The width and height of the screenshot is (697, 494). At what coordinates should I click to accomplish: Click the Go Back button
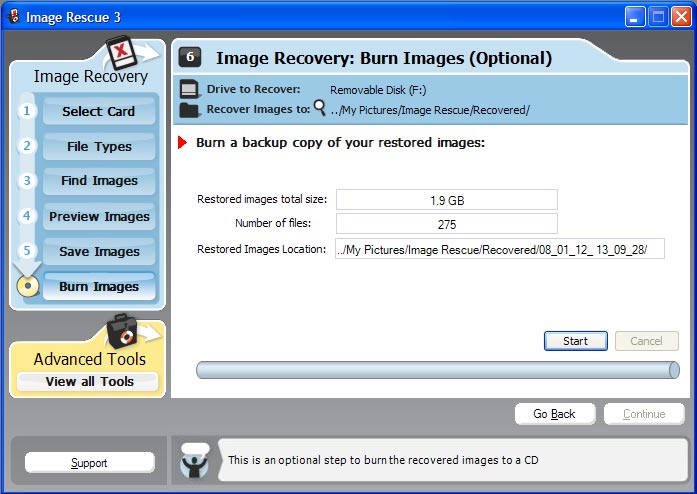click(x=554, y=414)
